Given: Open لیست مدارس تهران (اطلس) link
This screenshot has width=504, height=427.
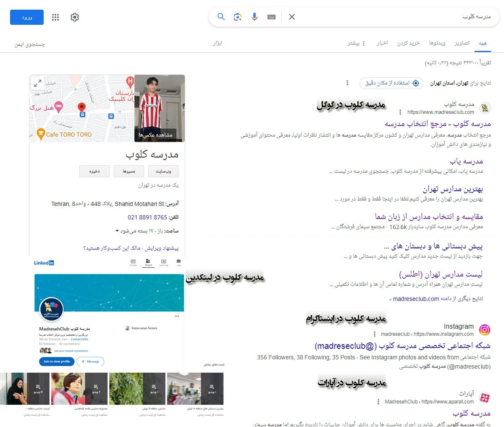Looking at the screenshot, I should point(441,274).
